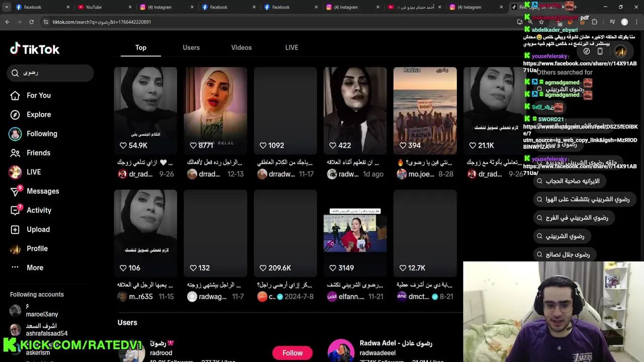
Task: Like the video with 394 likes
Action: [403, 145]
